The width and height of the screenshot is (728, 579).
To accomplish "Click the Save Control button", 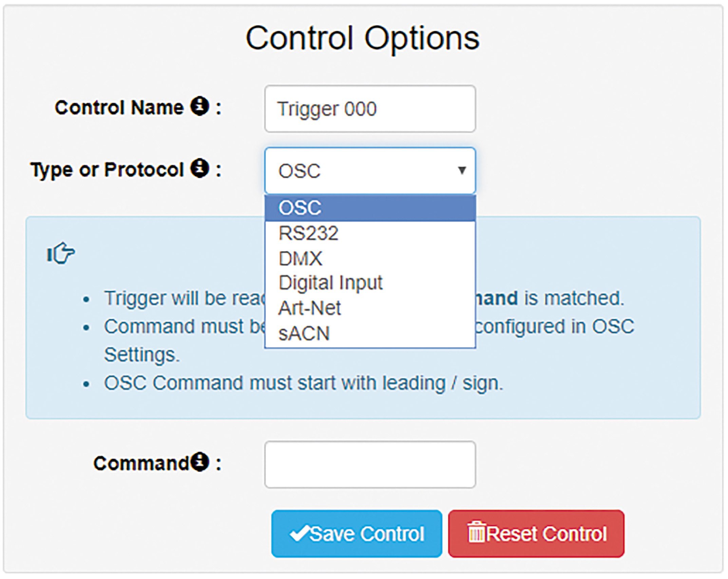I will (357, 534).
